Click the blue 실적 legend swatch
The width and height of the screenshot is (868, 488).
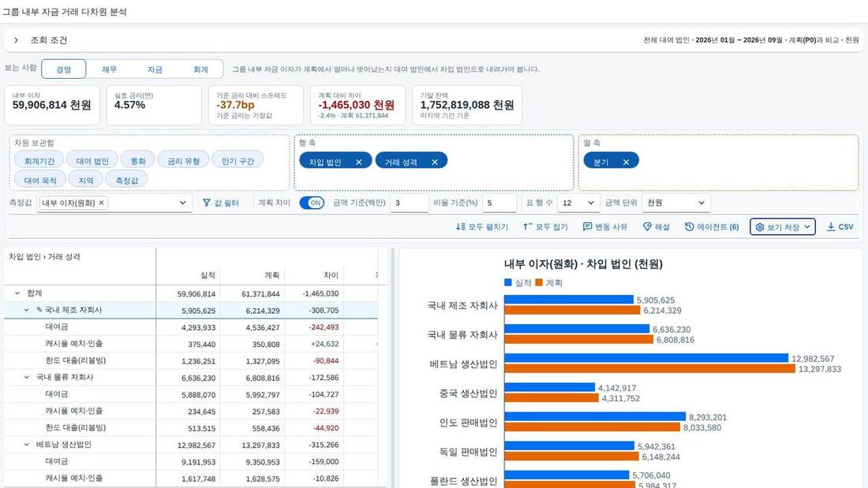coord(508,283)
